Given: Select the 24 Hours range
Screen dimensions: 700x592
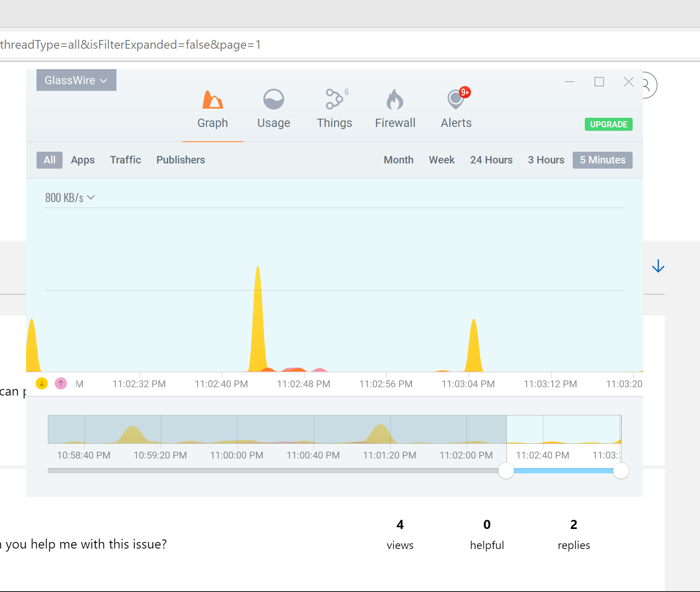Looking at the screenshot, I should 491,160.
